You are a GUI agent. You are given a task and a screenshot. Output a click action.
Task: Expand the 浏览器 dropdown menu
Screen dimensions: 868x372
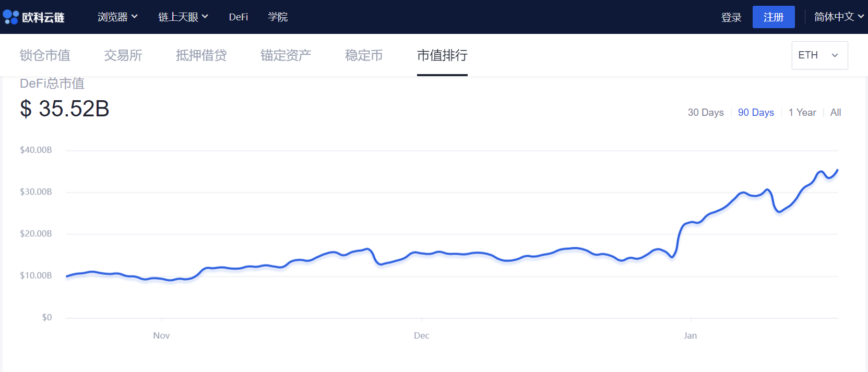click(x=117, y=17)
